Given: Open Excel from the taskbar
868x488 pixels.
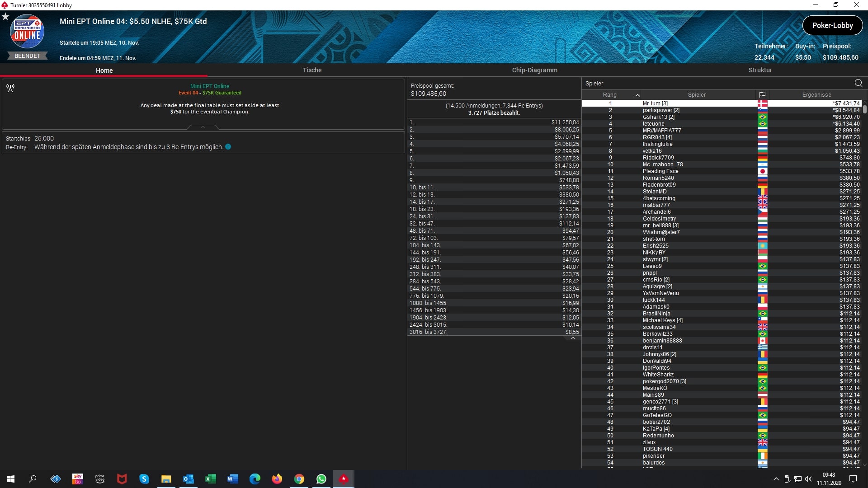Looking at the screenshot, I should [210, 479].
